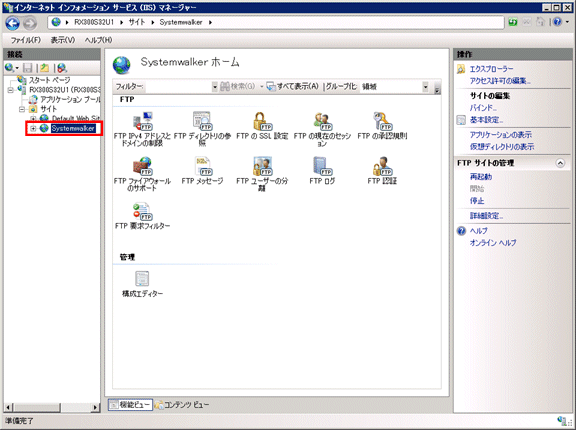The width and height of the screenshot is (576, 430).
Task: Click the home icon in the top toolbar
Action: point(540,22)
